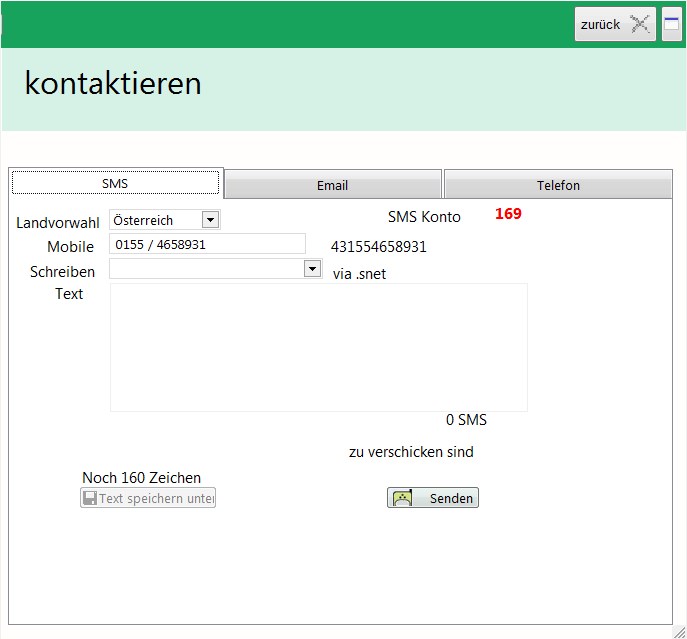Click the Noch 160 Zeichen counter
This screenshot has height=639, width=687.
click(141, 478)
